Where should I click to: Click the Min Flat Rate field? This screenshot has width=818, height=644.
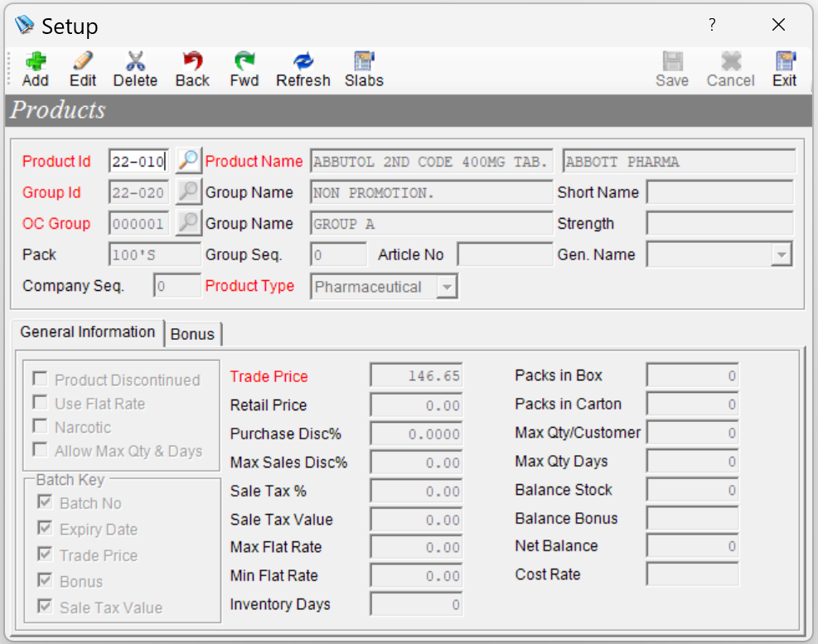pos(416,576)
